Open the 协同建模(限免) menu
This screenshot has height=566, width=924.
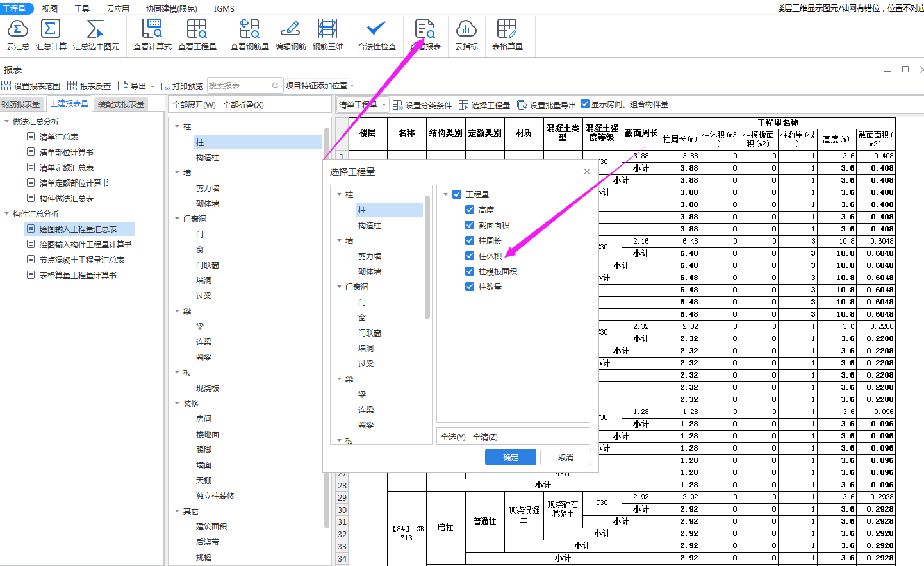point(171,8)
